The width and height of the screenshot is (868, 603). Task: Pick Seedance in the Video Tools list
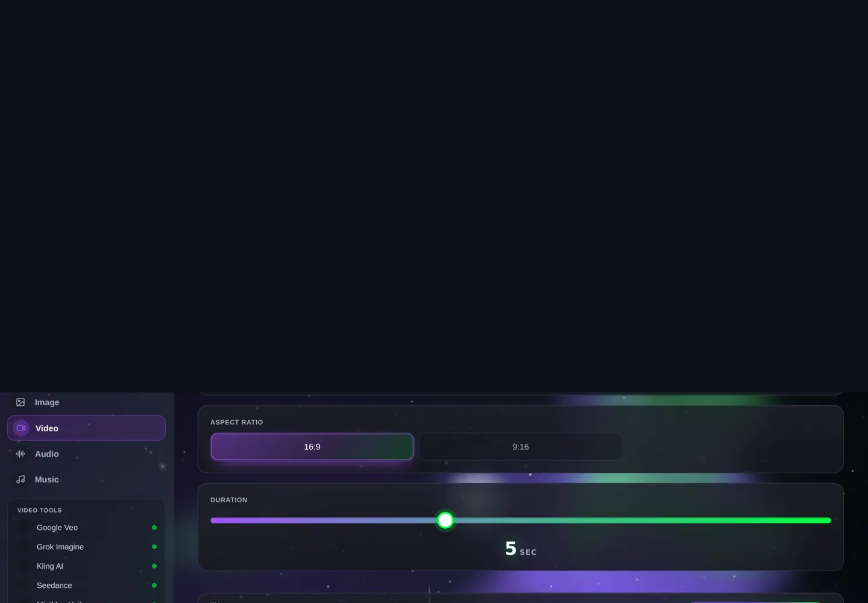point(87,586)
